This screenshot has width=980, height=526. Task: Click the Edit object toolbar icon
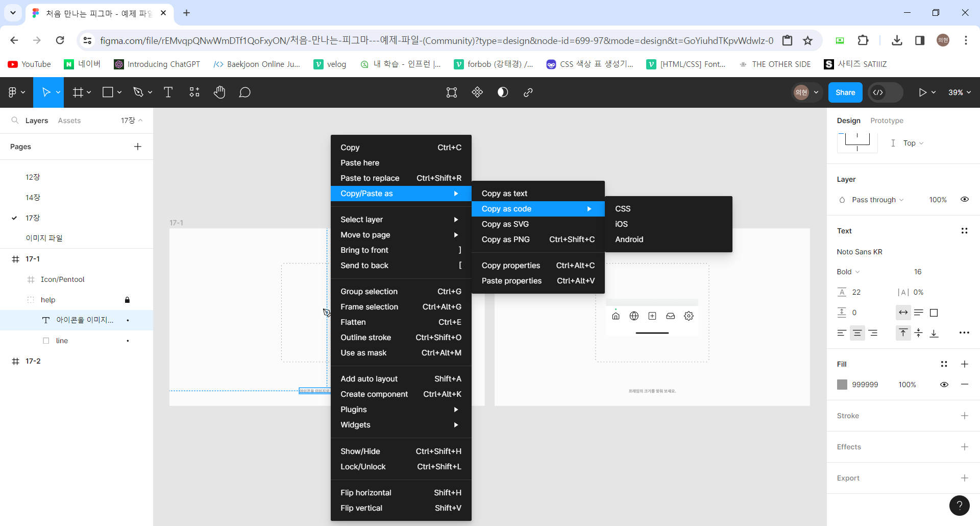(452, 92)
